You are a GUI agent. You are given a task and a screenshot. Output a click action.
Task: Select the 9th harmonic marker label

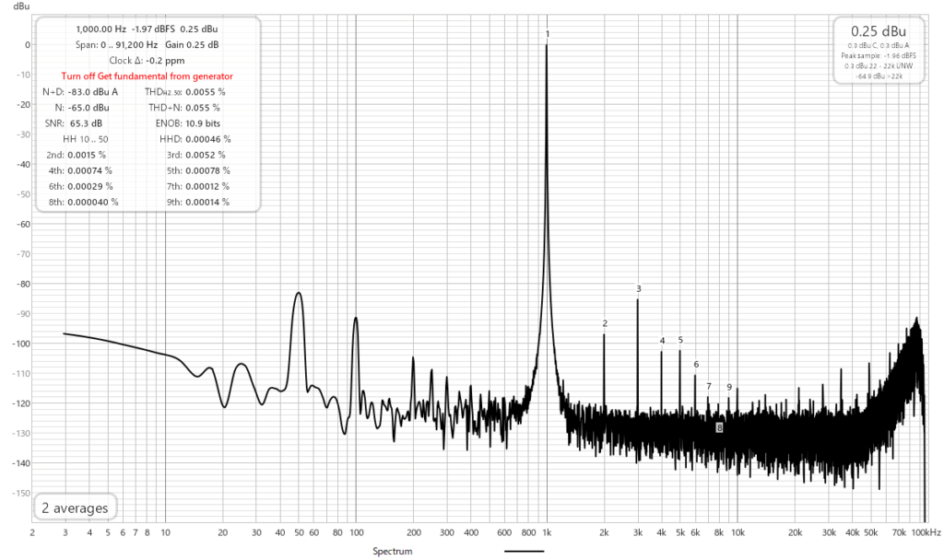coord(729,387)
